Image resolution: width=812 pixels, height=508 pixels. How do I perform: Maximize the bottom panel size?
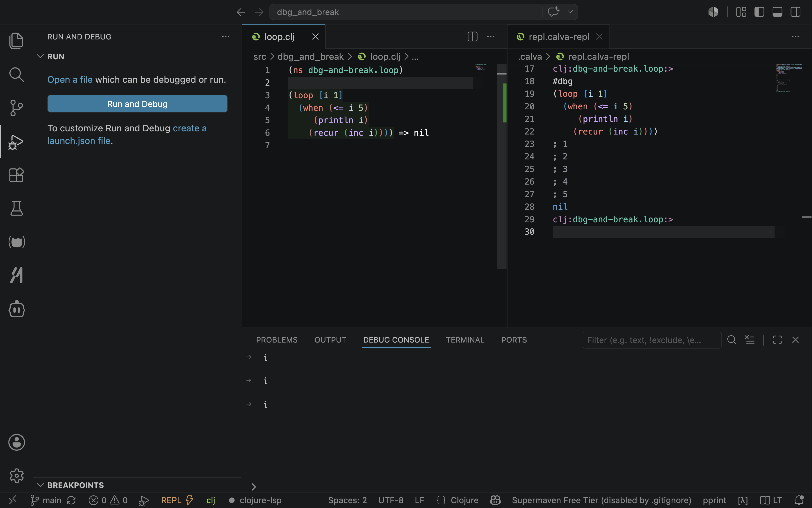click(x=777, y=340)
